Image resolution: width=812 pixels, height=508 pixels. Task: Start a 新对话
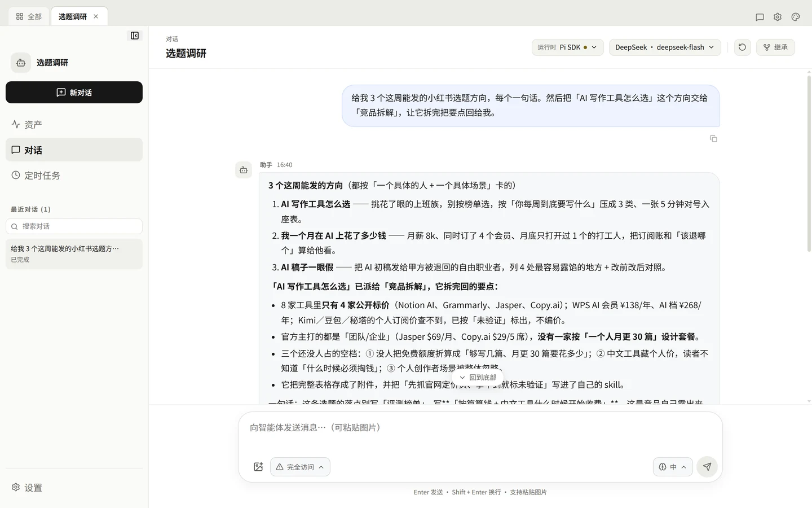pyautogui.click(x=74, y=93)
